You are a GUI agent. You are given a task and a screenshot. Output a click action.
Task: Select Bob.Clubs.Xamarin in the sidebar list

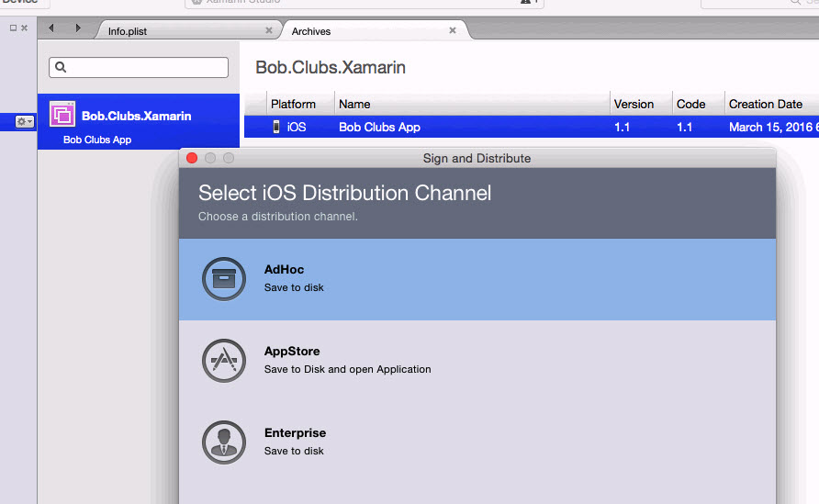point(139,122)
